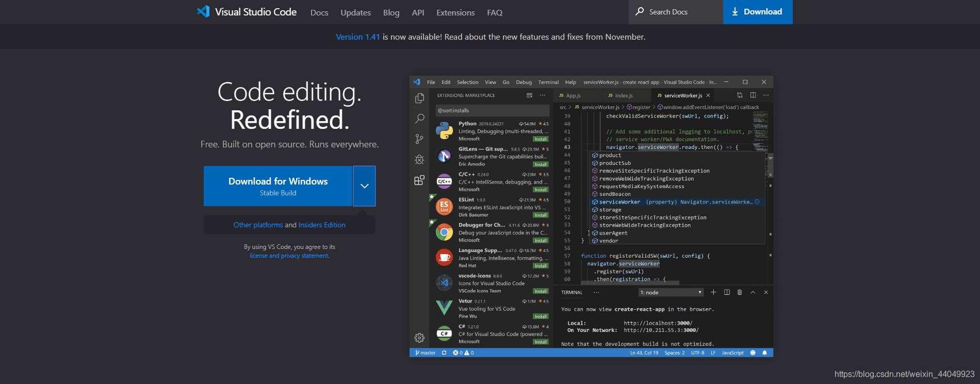Click the search magnifier icon in the header

coord(640,11)
